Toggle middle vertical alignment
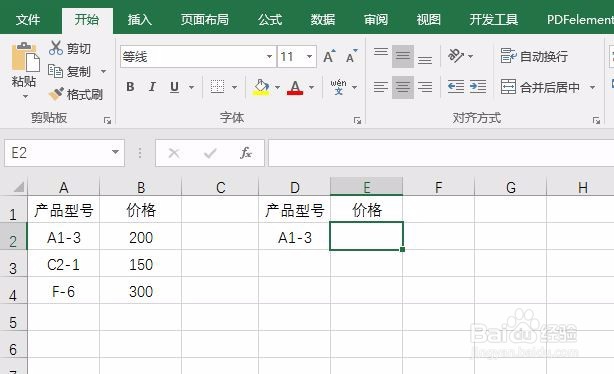 (x=403, y=56)
